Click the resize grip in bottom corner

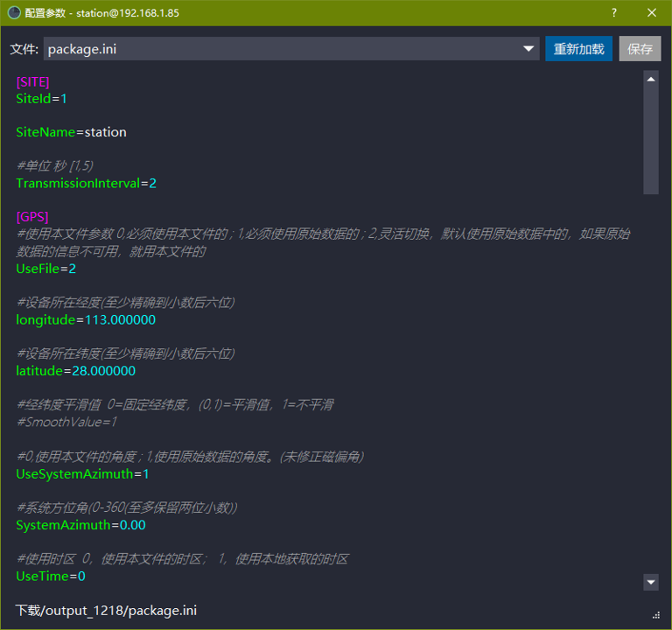tap(655, 615)
